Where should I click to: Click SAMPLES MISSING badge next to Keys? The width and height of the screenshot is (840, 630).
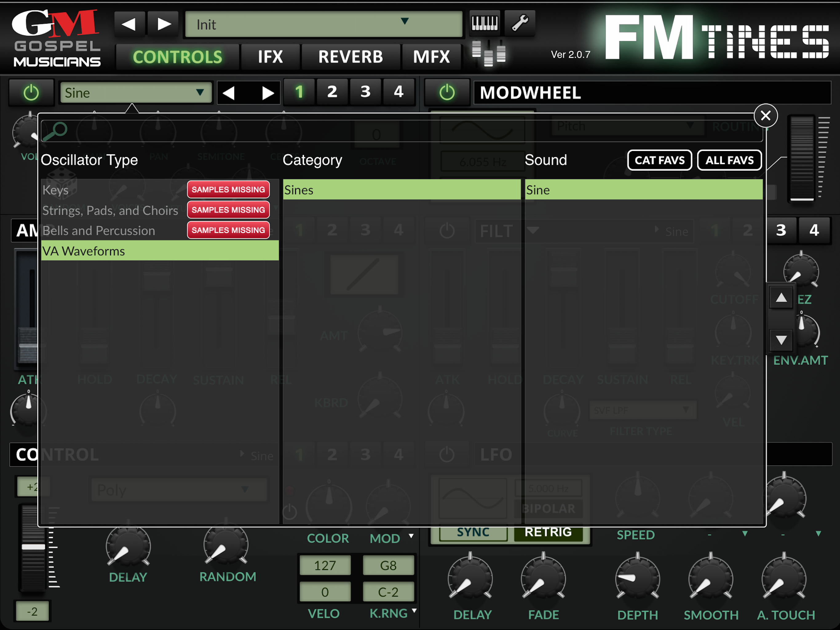[x=228, y=189]
